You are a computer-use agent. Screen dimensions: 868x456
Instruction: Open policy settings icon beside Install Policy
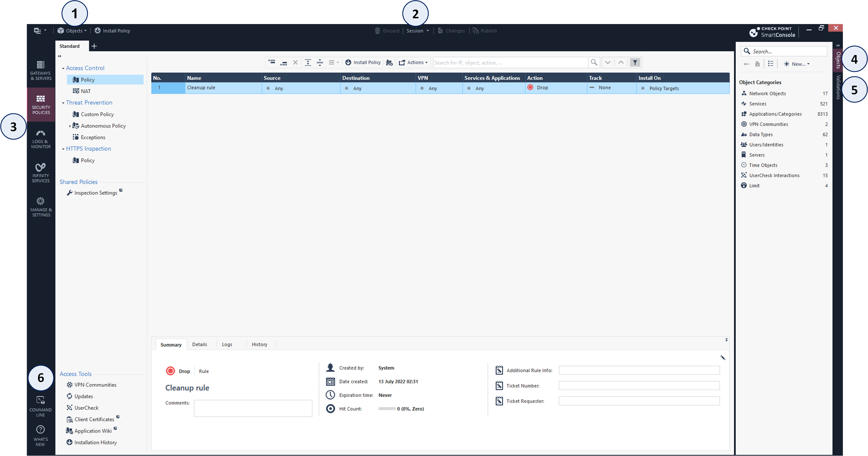click(390, 62)
